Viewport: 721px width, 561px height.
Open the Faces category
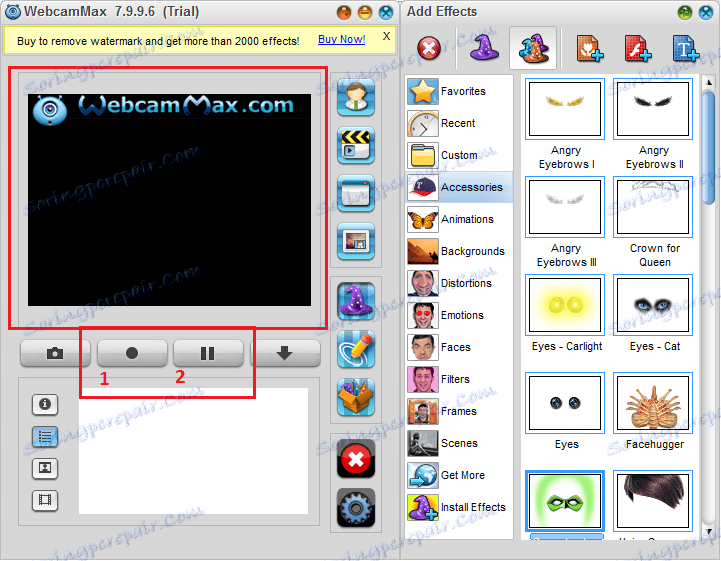459,347
